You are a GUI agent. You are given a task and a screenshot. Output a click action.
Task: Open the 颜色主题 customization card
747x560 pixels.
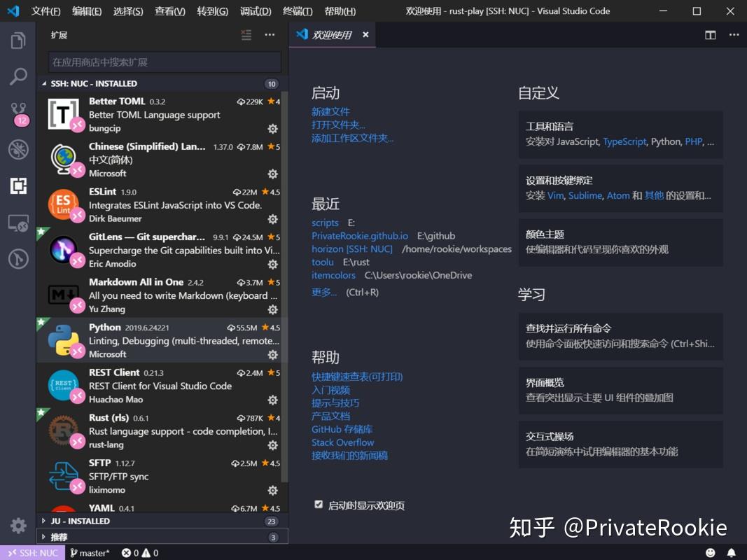tap(621, 242)
